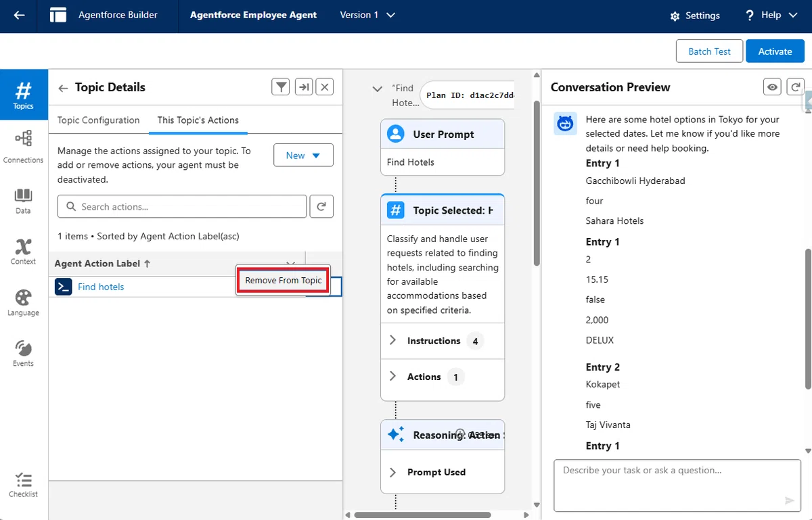
Task: Click the agent bot avatar
Action: pyautogui.click(x=565, y=124)
